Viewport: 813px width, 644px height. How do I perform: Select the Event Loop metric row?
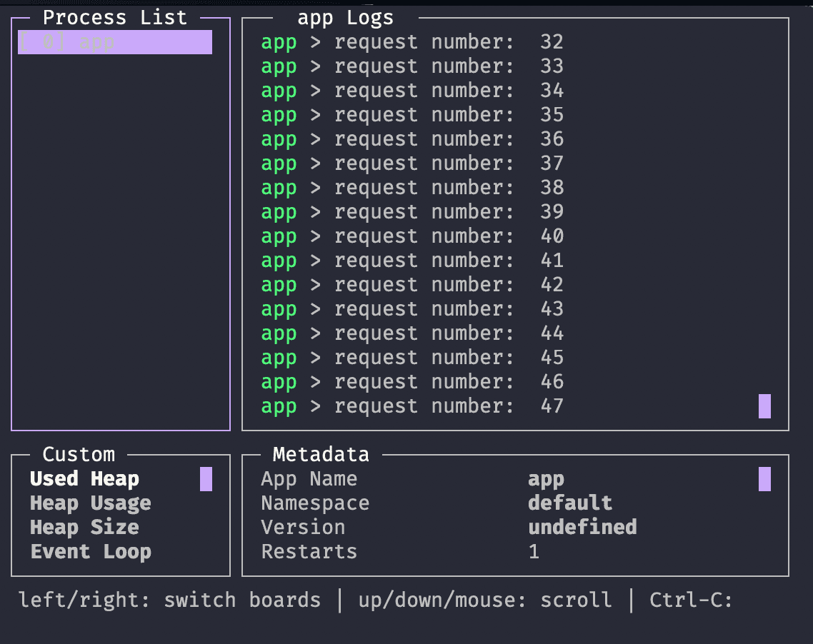(x=91, y=552)
